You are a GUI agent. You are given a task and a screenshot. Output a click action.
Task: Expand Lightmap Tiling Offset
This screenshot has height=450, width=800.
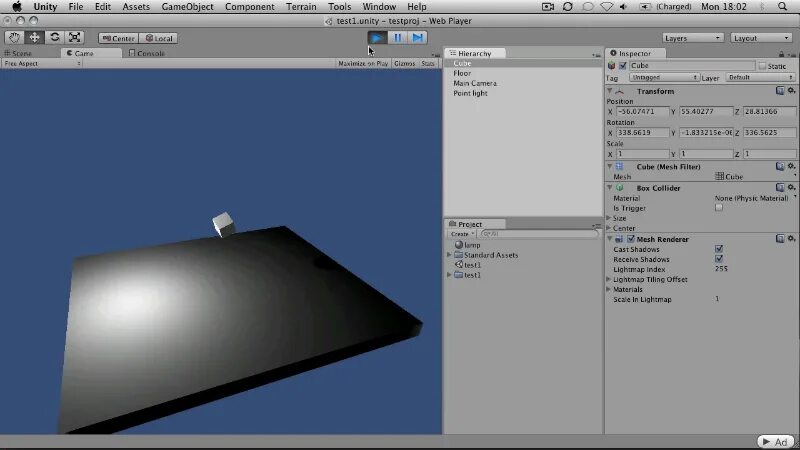click(609, 280)
